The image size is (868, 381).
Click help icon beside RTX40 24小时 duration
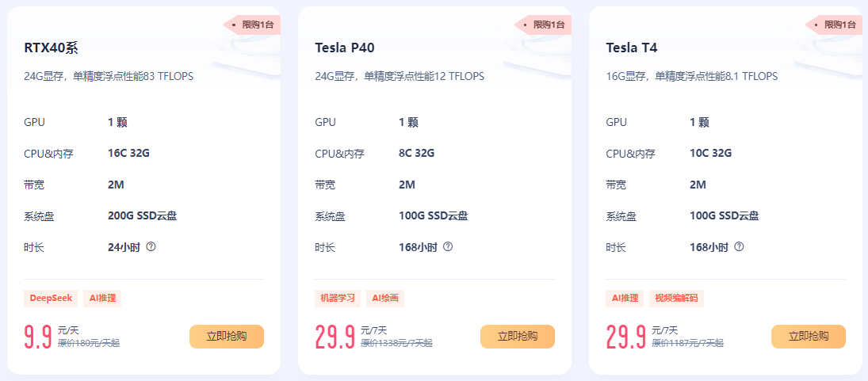pos(151,246)
